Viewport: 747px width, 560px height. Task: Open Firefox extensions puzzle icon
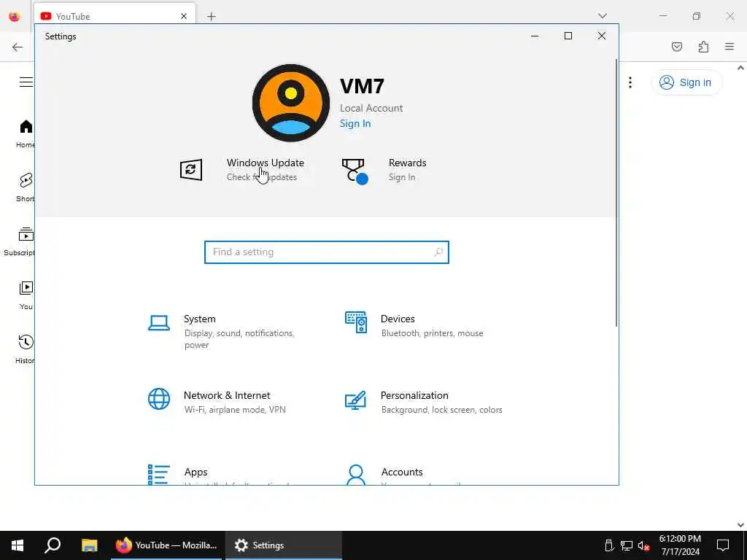[x=703, y=47]
